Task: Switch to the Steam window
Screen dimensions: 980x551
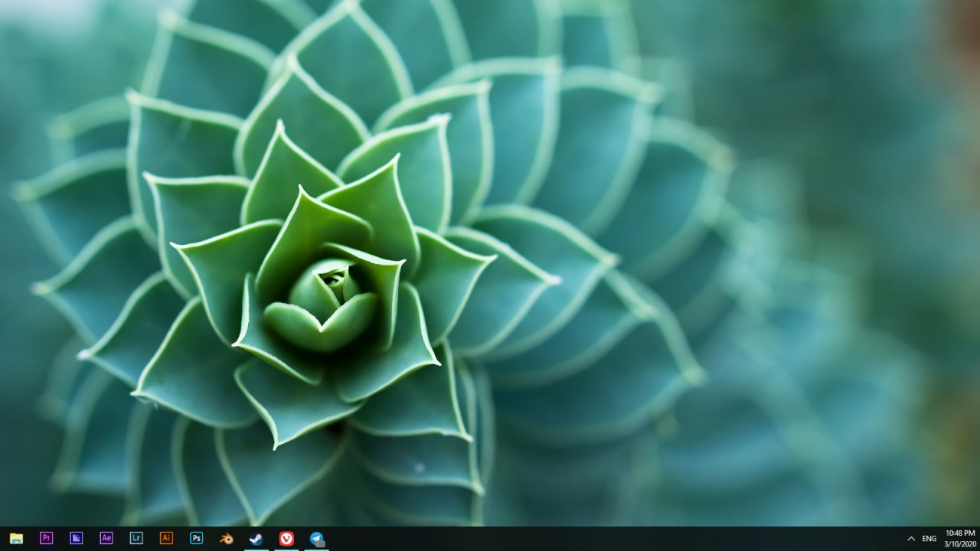Action: [256, 538]
